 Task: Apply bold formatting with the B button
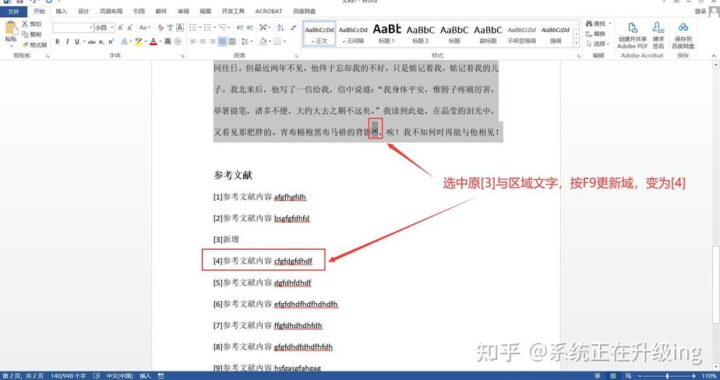click(x=57, y=42)
